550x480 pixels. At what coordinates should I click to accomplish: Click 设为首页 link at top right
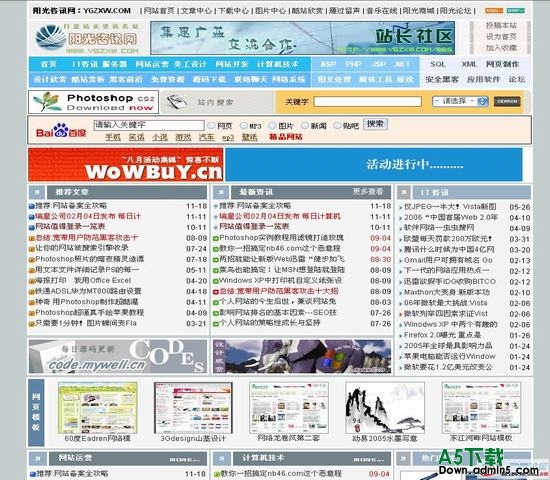coord(501,36)
